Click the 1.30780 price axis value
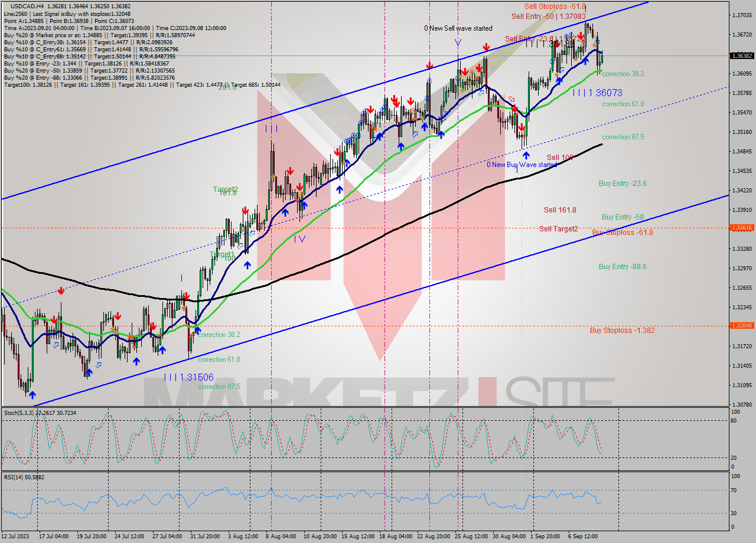756x543 pixels. 742,405
